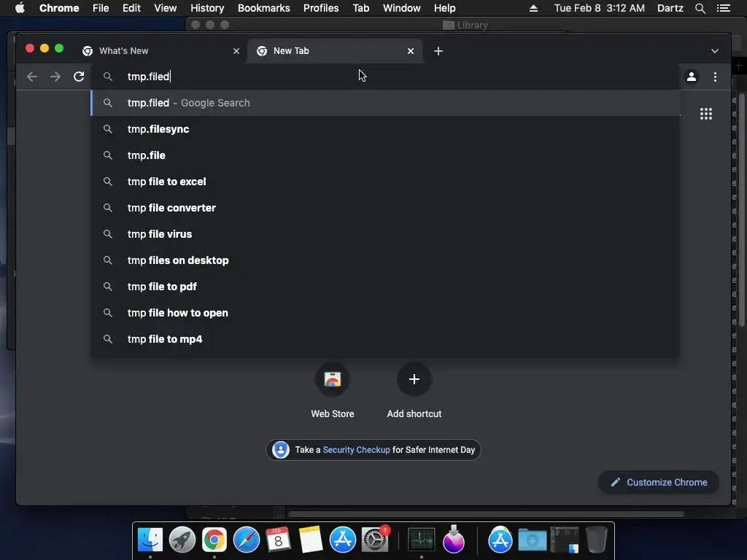Click the eject icon in menu bar
Viewport: 747px width, 560px height.
pos(533,8)
